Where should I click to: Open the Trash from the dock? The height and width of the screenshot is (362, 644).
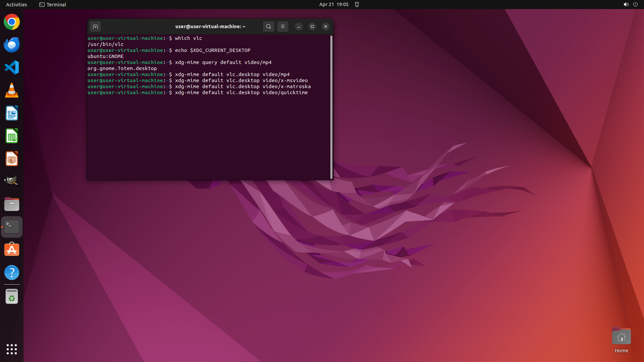(x=12, y=296)
